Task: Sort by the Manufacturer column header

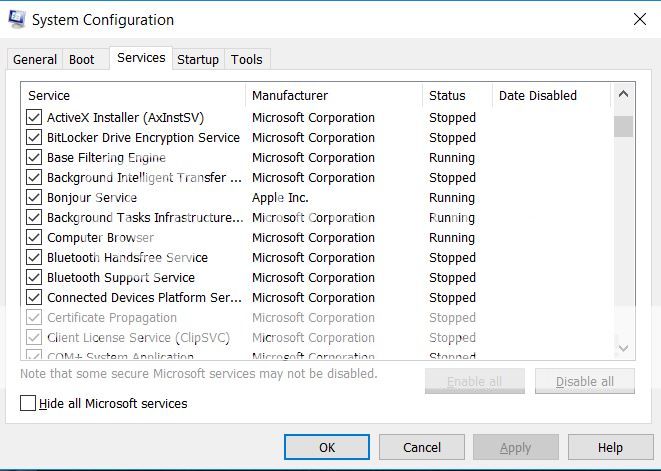Action: [334, 95]
